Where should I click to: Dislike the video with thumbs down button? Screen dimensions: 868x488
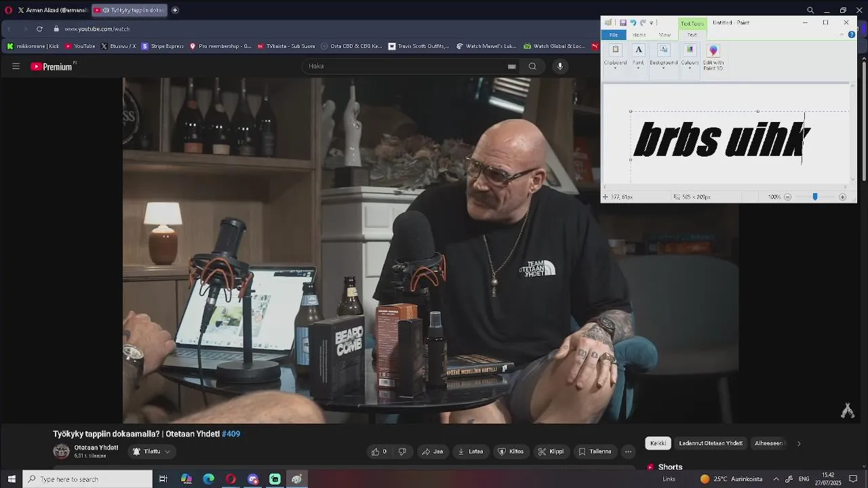pyautogui.click(x=402, y=451)
